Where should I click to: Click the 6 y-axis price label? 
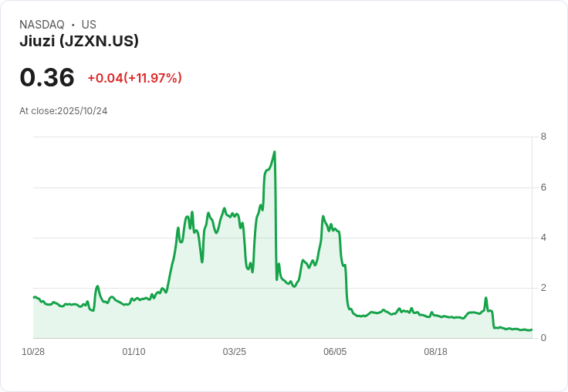point(543,188)
